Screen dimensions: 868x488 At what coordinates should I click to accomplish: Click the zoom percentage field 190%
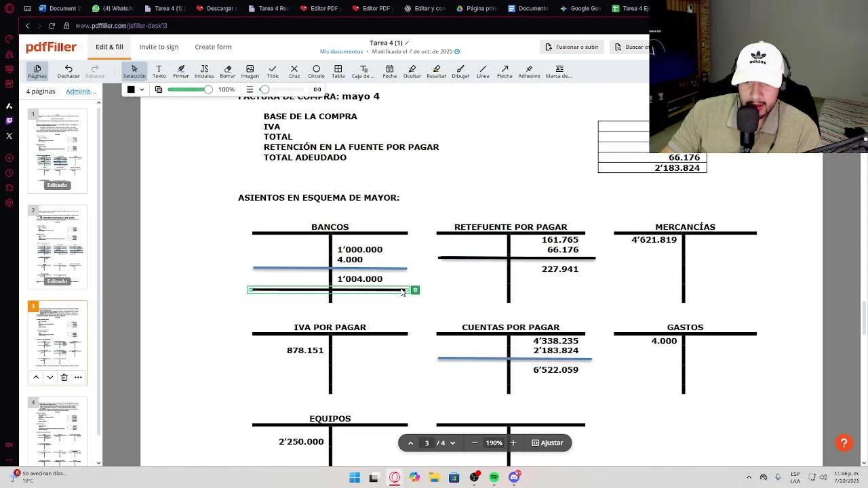[x=494, y=443]
